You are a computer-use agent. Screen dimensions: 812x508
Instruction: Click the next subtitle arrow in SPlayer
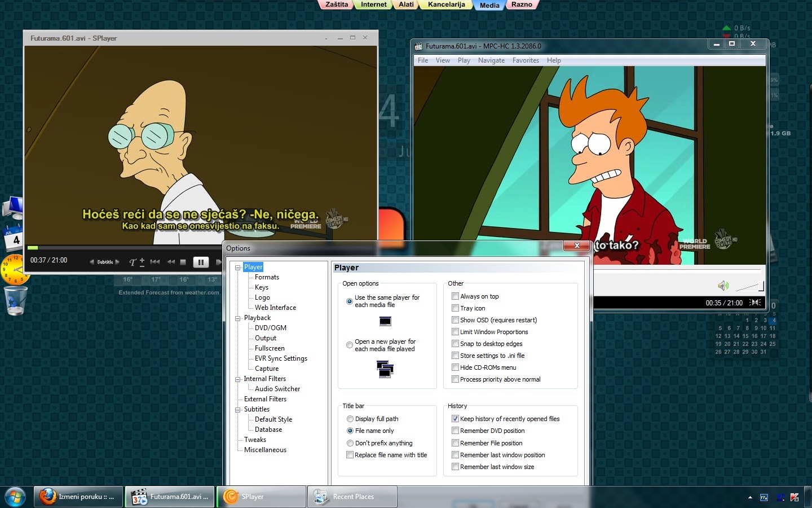coord(117,262)
